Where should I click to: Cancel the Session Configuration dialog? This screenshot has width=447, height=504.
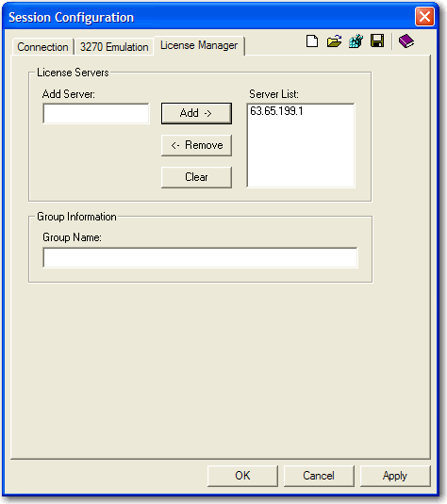click(x=319, y=476)
